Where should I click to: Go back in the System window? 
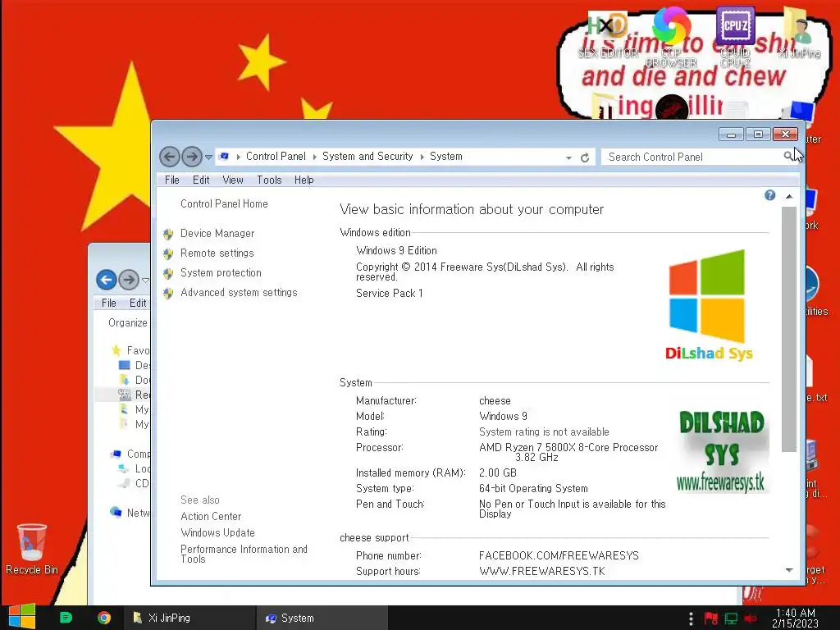[x=170, y=157]
